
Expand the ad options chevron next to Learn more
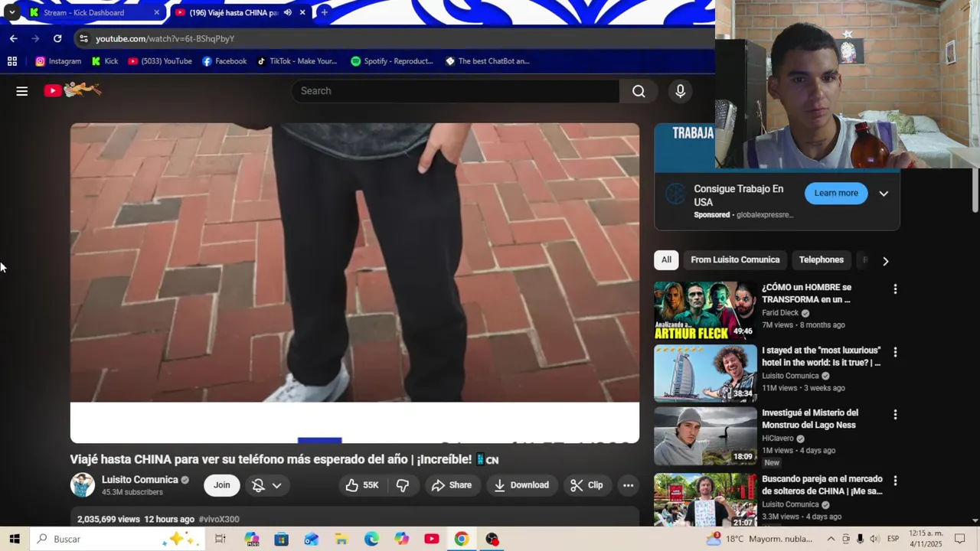coord(884,194)
